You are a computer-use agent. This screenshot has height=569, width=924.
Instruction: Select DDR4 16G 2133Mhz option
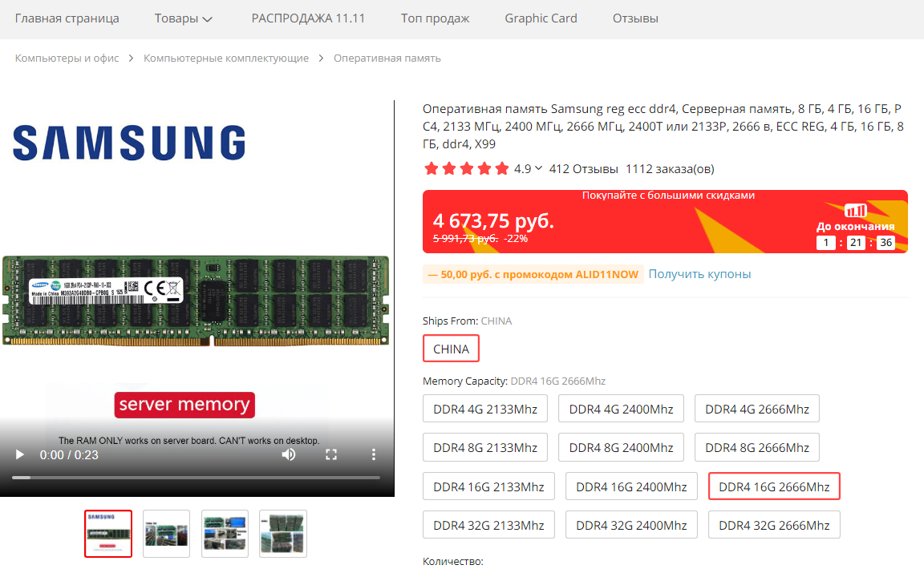click(488, 486)
